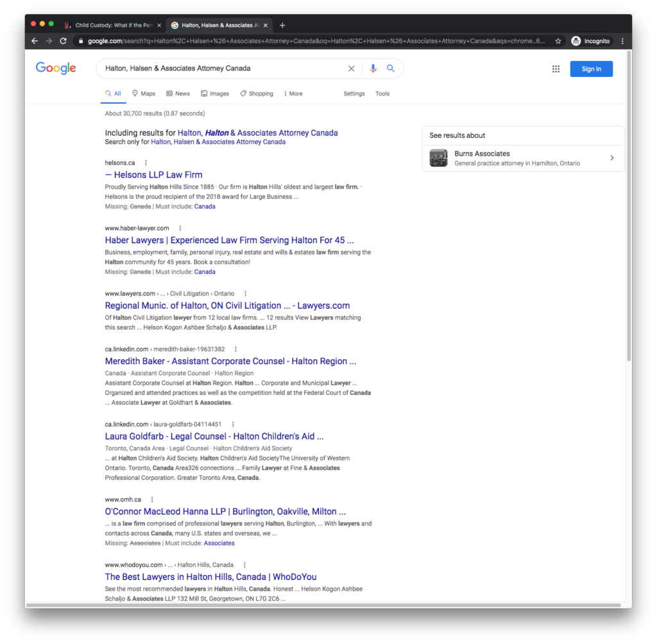Open options menu for the lawyers.com result
This screenshot has width=657, height=644.
[246, 294]
